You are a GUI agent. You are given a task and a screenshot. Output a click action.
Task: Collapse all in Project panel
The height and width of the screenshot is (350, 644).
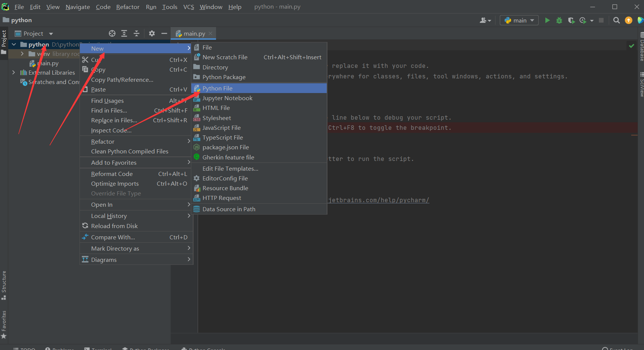coord(137,33)
